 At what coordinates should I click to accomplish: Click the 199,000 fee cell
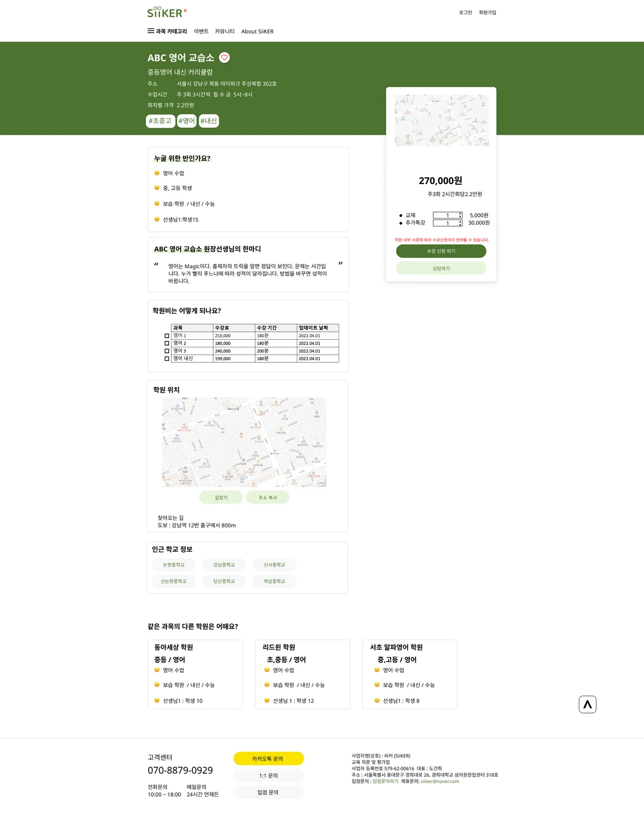pyautogui.click(x=234, y=359)
